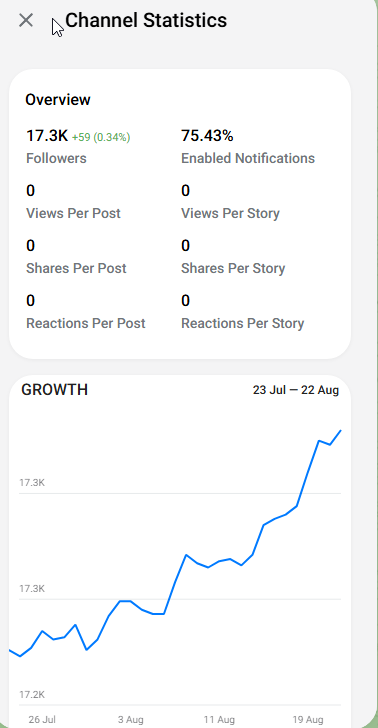Click the GROWTH chart heading

point(55,390)
